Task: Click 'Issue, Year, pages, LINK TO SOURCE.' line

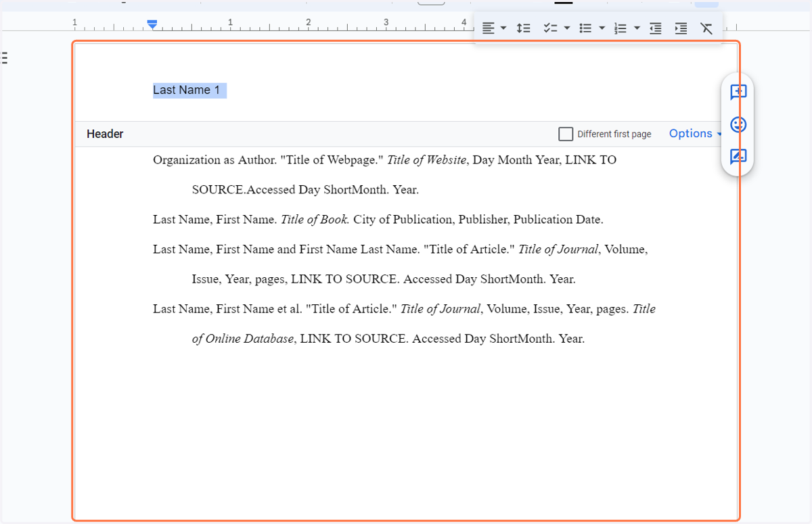Action: tap(296, 279)
